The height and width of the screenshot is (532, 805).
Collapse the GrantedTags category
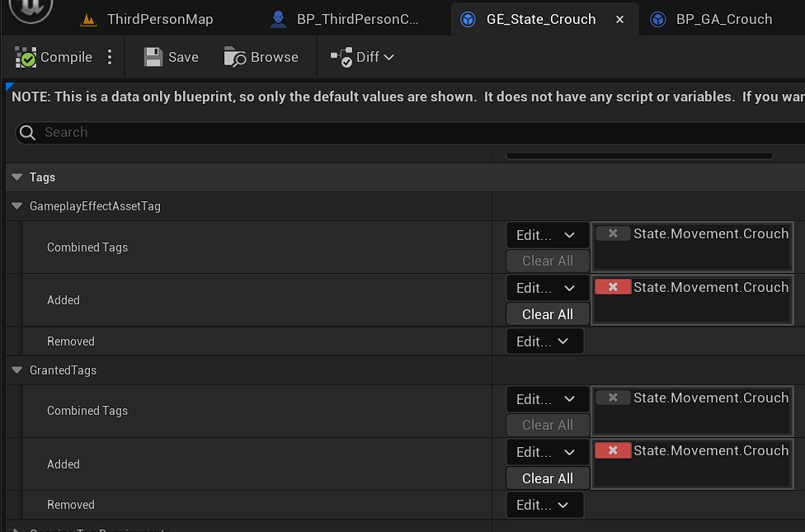point(17,370)
